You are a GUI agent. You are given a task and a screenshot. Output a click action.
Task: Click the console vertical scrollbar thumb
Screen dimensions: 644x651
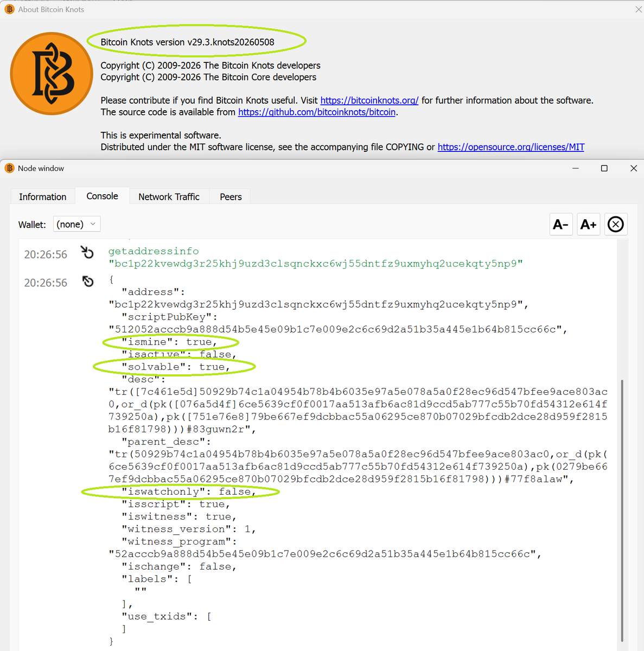pos(622,510)
